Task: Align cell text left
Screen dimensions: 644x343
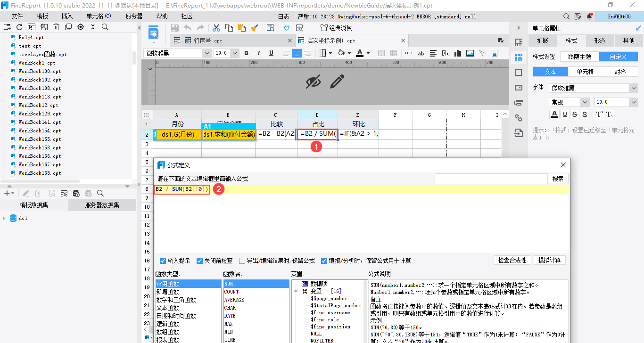Action: pos(286,53)
